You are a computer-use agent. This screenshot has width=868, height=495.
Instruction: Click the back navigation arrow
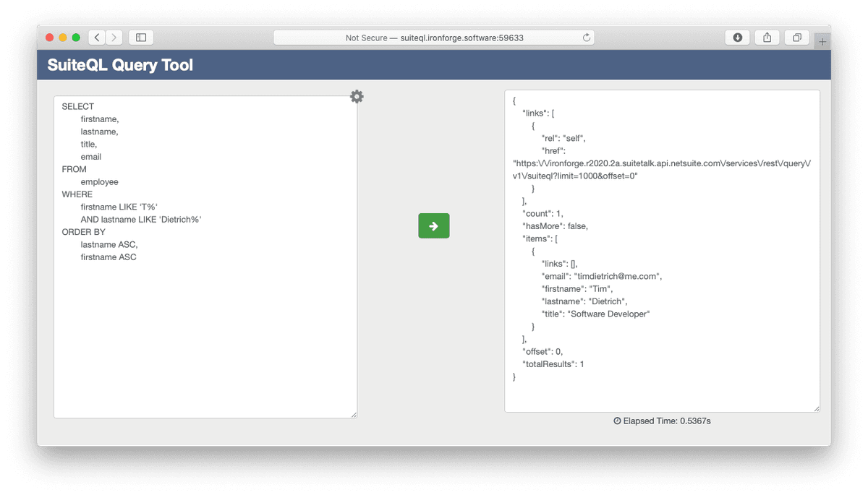pyautogui.click(x=96, y=37)
